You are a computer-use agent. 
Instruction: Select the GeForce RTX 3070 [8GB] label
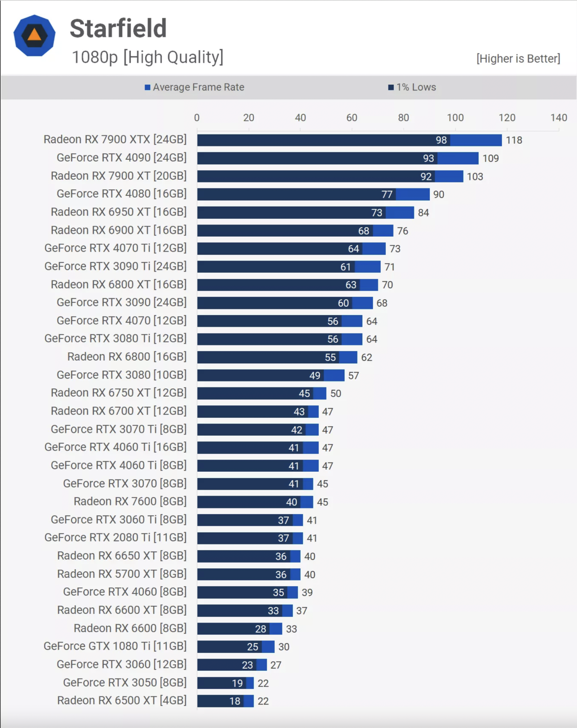125,483
